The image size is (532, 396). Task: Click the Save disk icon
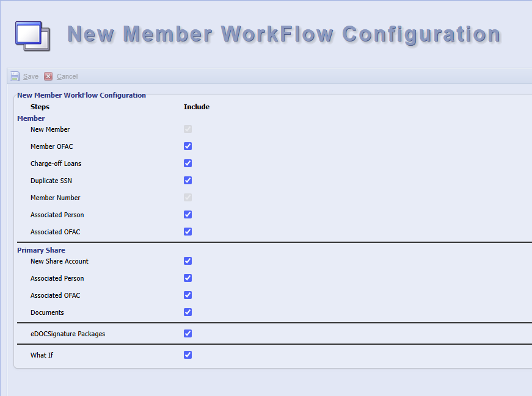click(15, 76)
